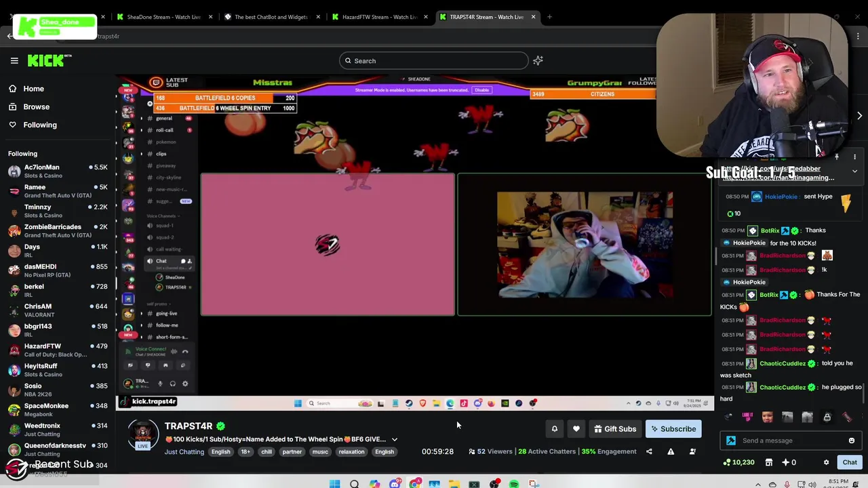
Task: Click the KICKs sparkle balance icon
Action: 785,462
